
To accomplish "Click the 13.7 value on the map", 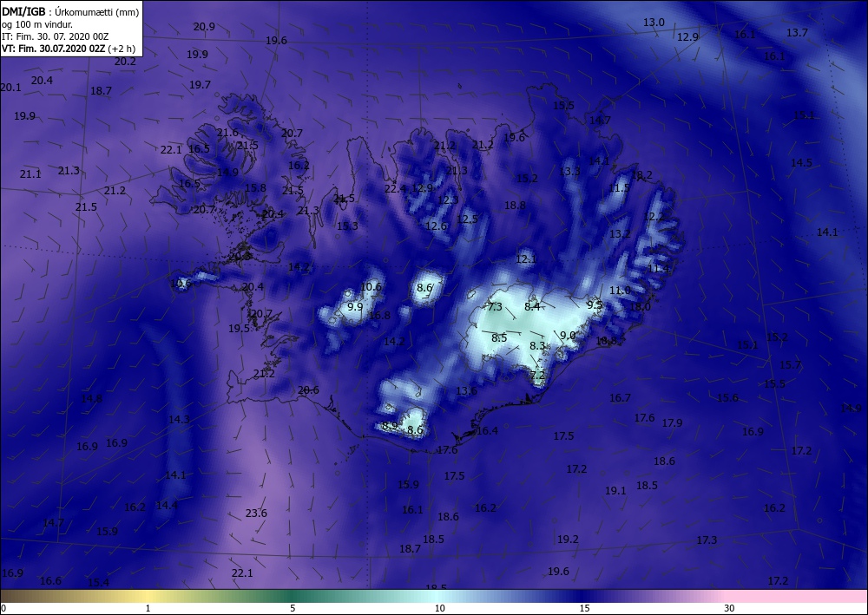I will [x=797, y=33].
